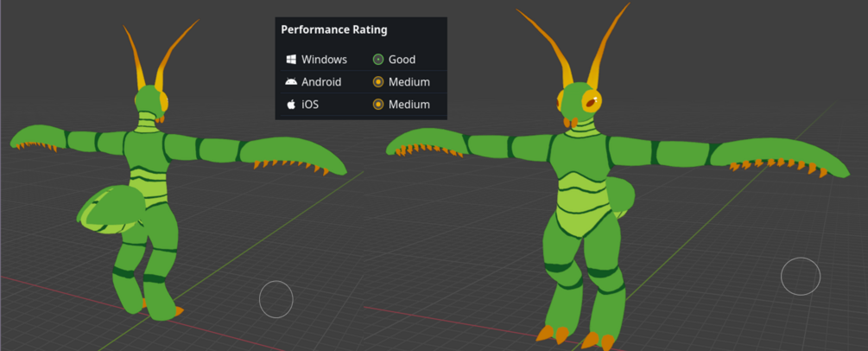Click the circle gizmo beside left avatar
This screenshot has width=868, height=351.
[276, 299]
